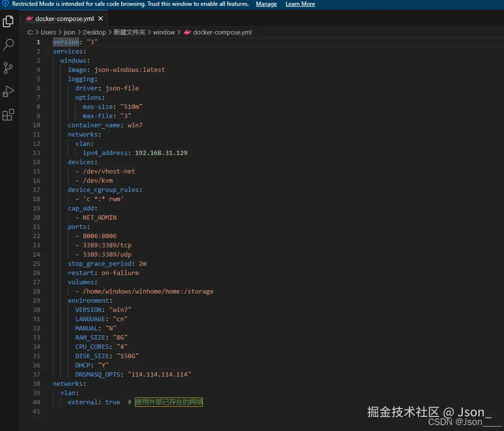Screen dimensions: 504x431
Task: Click line number 41 in gutter
Action: (x=36, y=412)
